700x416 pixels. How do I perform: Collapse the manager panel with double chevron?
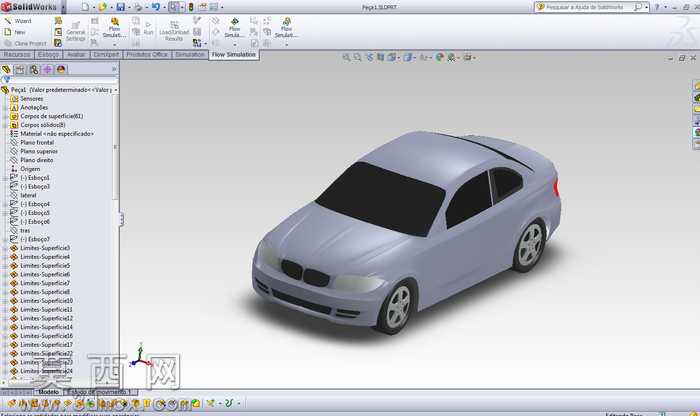[114, 69]
